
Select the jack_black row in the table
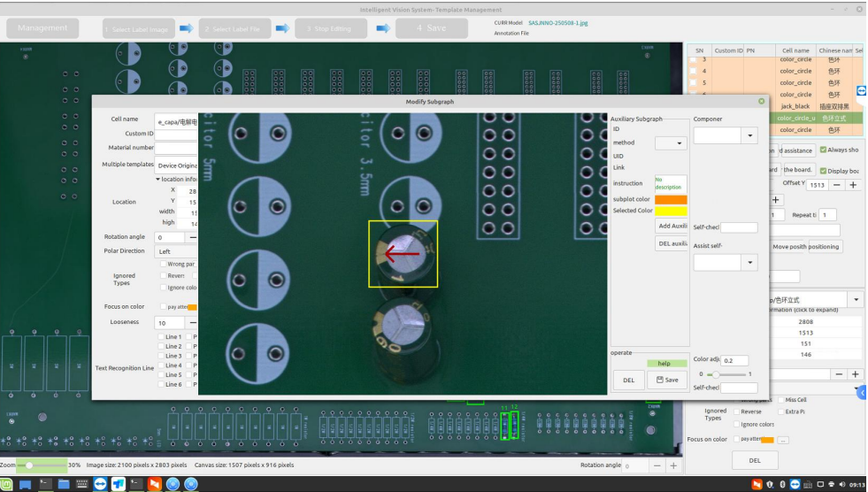tap(795, 105)
